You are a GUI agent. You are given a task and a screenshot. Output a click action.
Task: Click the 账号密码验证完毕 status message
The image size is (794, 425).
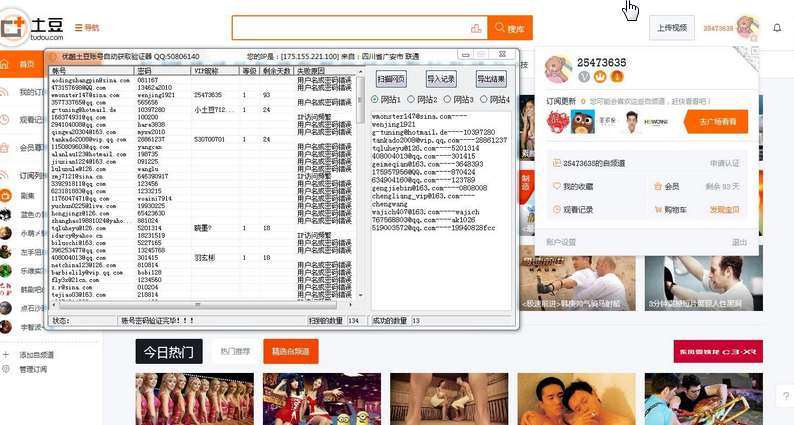157,321
